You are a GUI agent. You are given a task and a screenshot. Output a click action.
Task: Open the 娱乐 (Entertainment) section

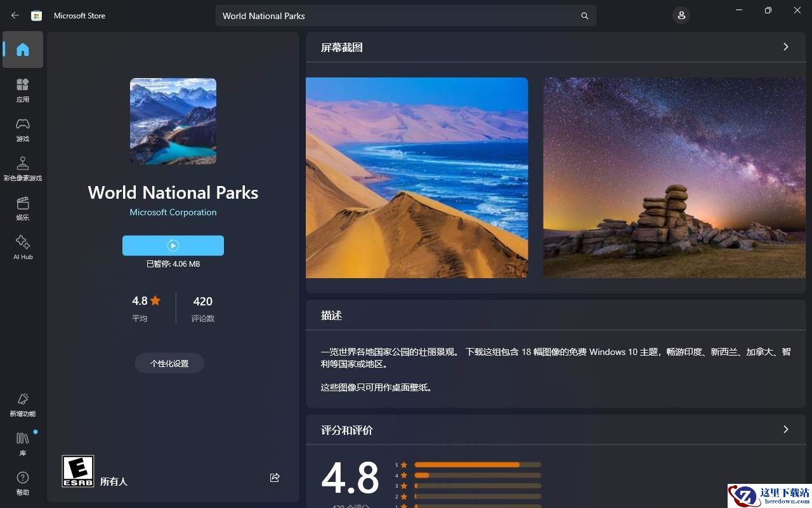point(23,208)
